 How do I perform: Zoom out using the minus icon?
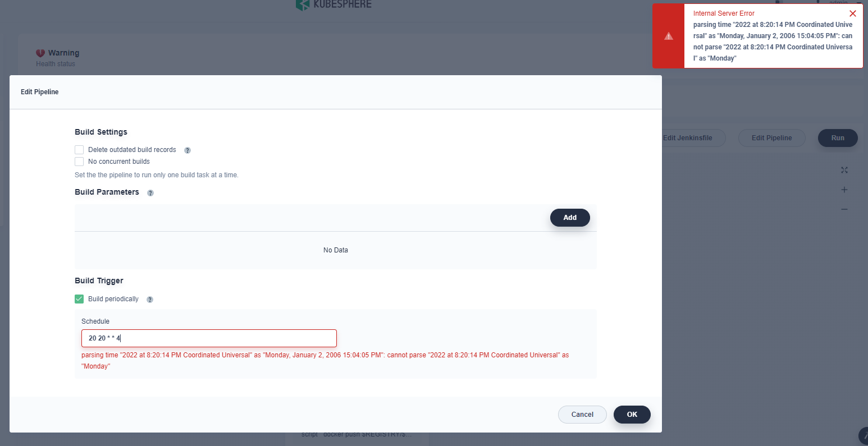[x=844, y=209]
